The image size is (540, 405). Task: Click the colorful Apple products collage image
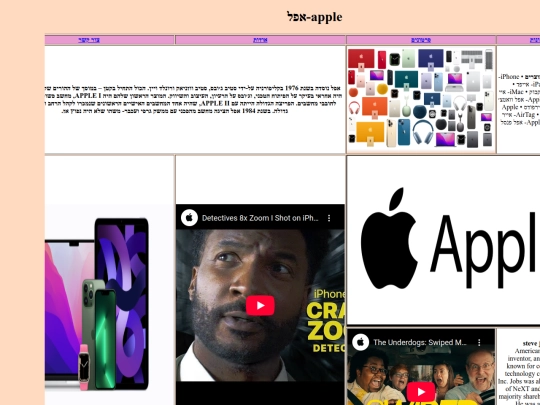point(420,99)
